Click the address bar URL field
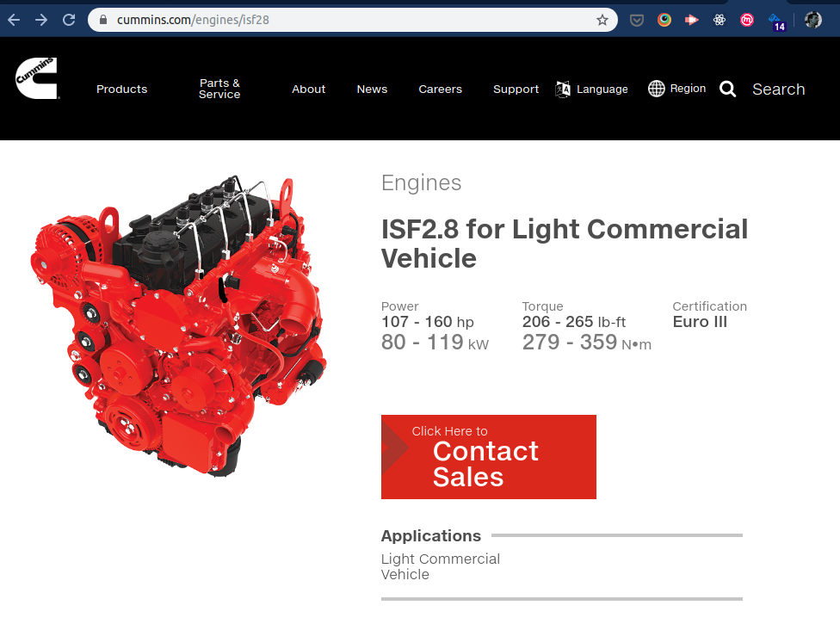 point(353,20)
